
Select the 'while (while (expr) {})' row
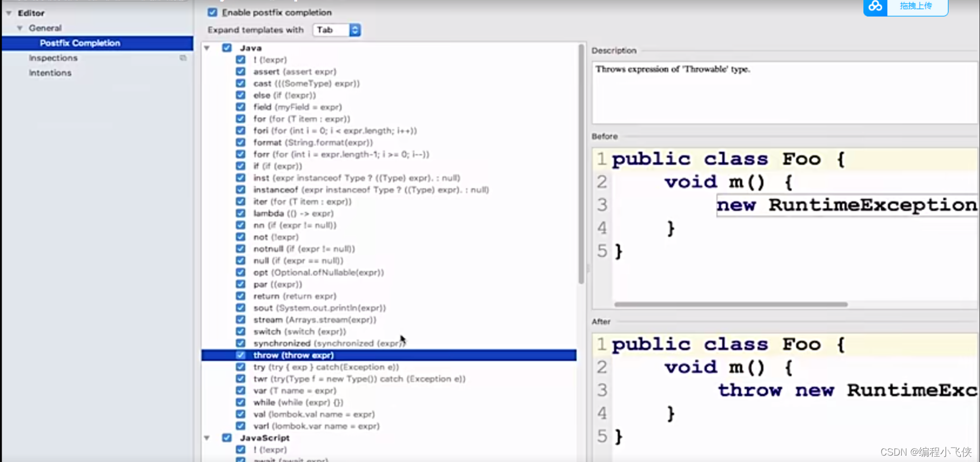(389, 402)
